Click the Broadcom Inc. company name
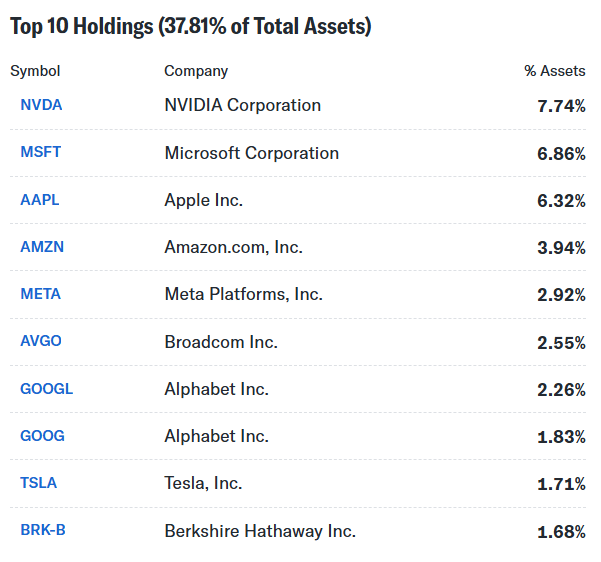The height and width of the screenshot is (562, 601). pos(221,342)
